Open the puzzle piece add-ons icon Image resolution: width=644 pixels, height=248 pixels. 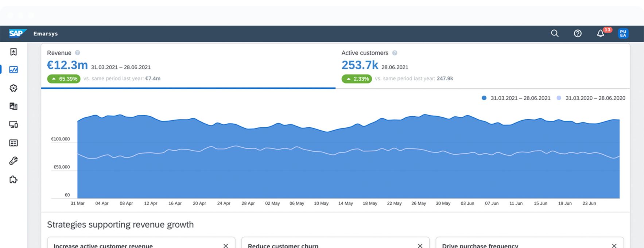(x=13, y=179)
